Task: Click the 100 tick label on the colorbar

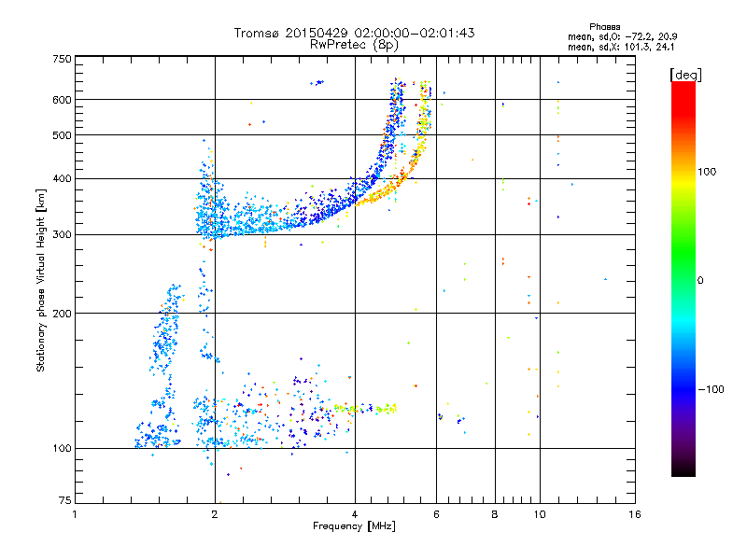Action: click(x=707, y=172)
